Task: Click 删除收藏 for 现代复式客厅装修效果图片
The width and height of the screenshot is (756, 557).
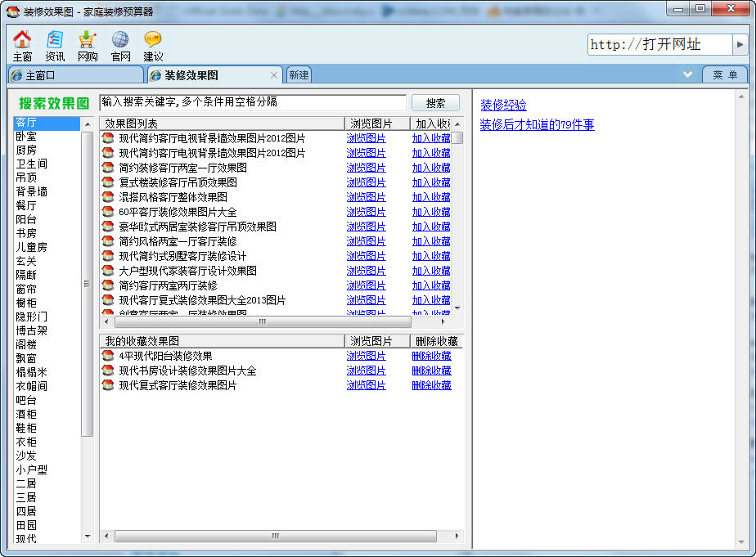Action: (x=431, y=385)
